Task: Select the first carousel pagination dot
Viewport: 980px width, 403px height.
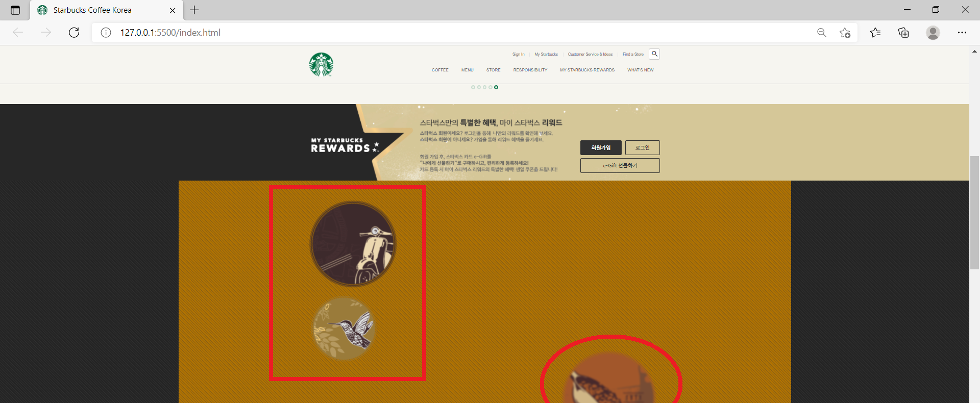Action: point(473,87)
